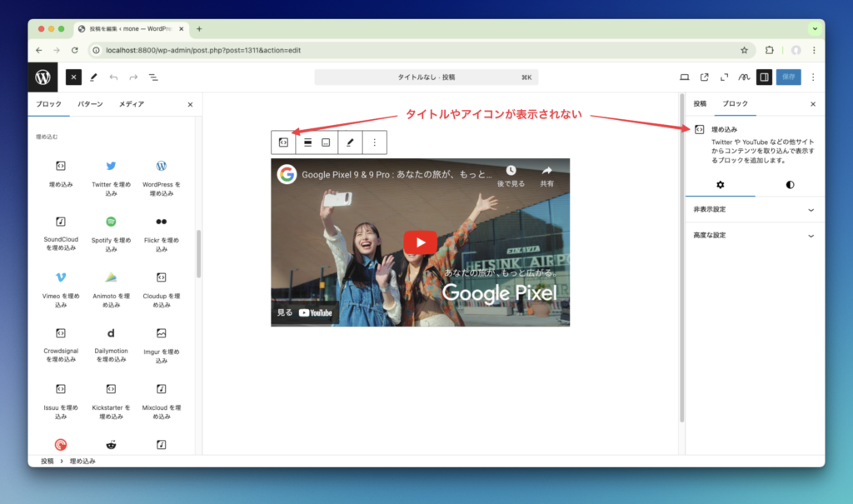
Task: Reload the page in the browser
Action: [x=74, y=50]
